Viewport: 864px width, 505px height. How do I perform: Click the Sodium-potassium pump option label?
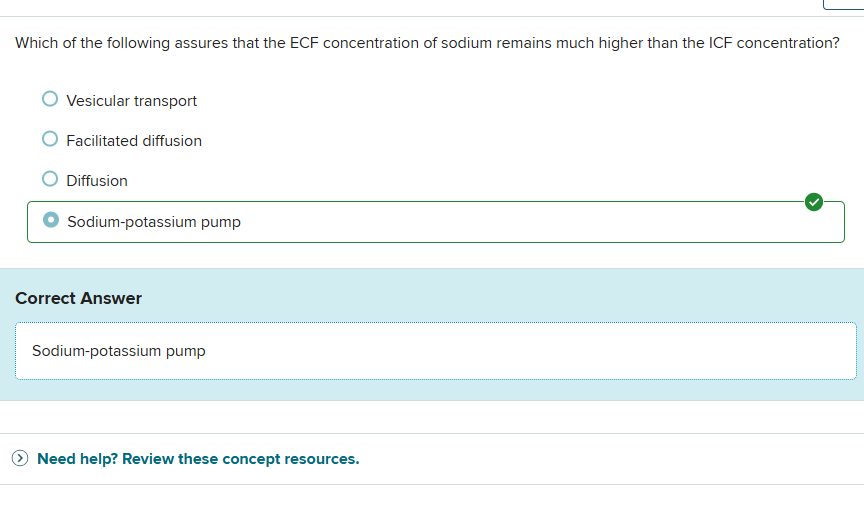coord(154,222)
